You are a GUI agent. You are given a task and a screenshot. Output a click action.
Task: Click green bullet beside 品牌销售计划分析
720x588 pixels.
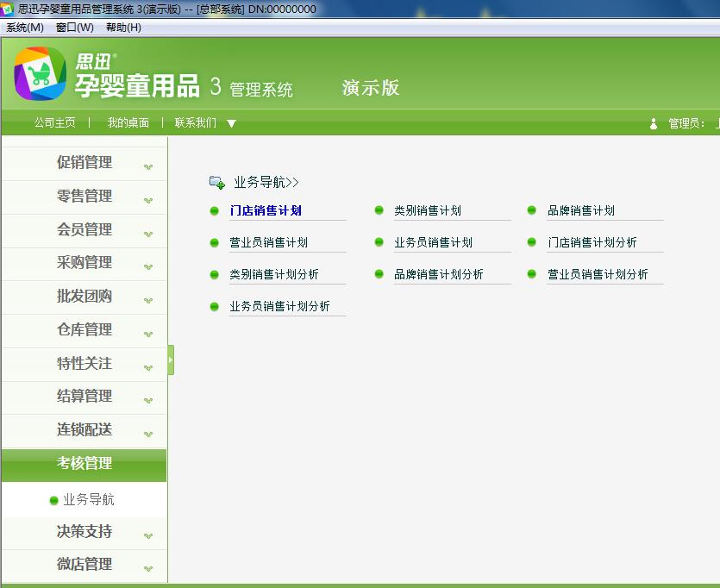click(x=379, y=274)
